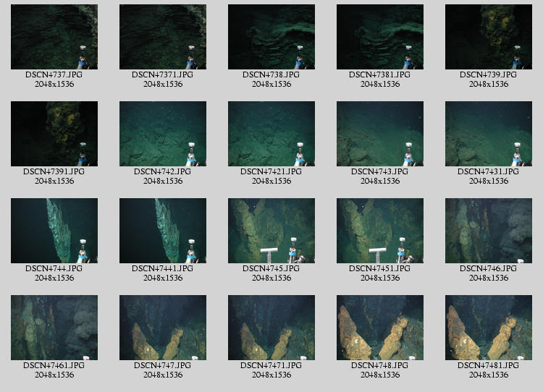Viewport: 543px width, 392px height.
Task: Select the DSCN4746.JPG thumbnail photo
Action: coord(489,231)
